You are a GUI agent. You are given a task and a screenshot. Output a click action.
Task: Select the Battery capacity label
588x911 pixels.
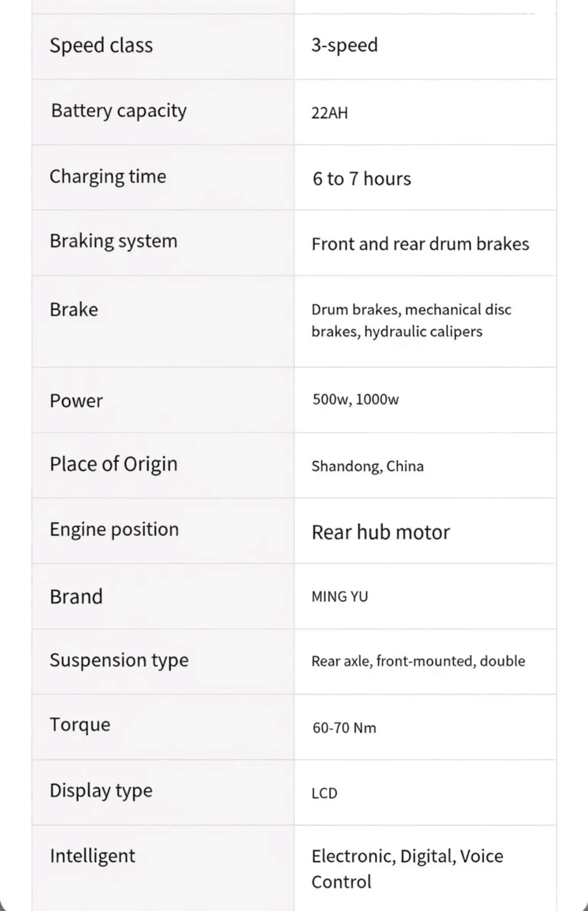coord(119,111)
